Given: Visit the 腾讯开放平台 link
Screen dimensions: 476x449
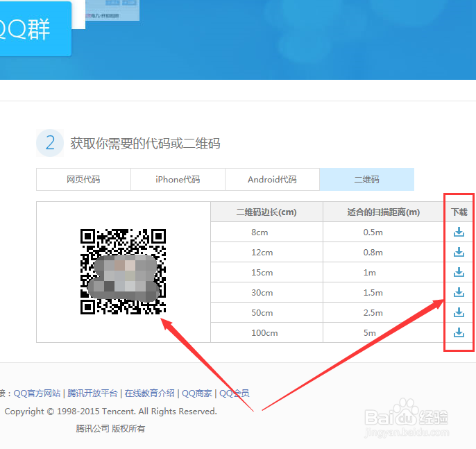Looking at the screenshot, I should pos(92,393).
